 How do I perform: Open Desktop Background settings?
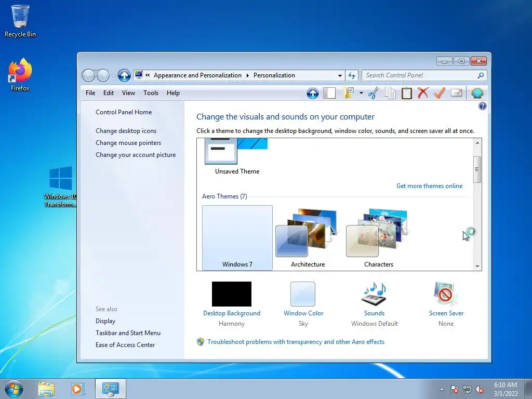(232, 294)
